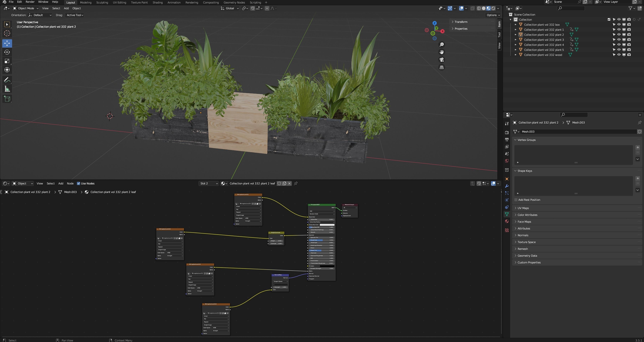This screenshot has height=342, width=644.
Task: Click the node editor pin icon
Action: tap(296, 183)
